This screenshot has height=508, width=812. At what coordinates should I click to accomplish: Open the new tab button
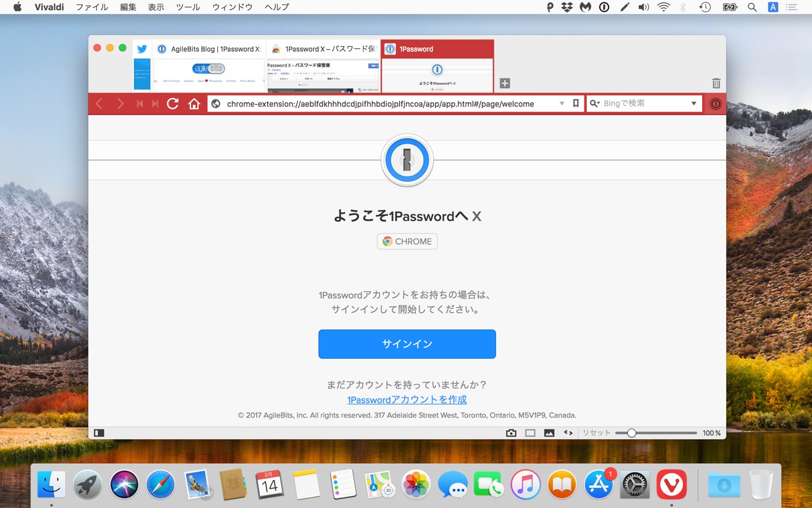[503, 84]
